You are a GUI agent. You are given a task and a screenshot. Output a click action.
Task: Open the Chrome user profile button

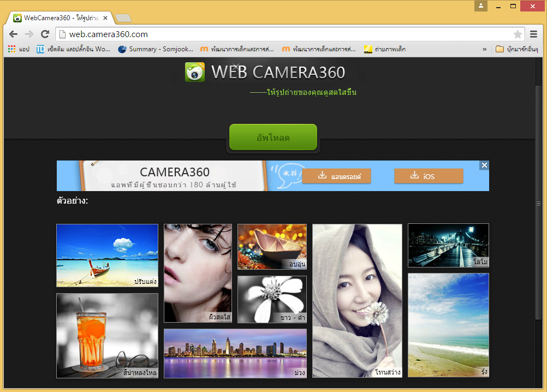click(481, 5)
